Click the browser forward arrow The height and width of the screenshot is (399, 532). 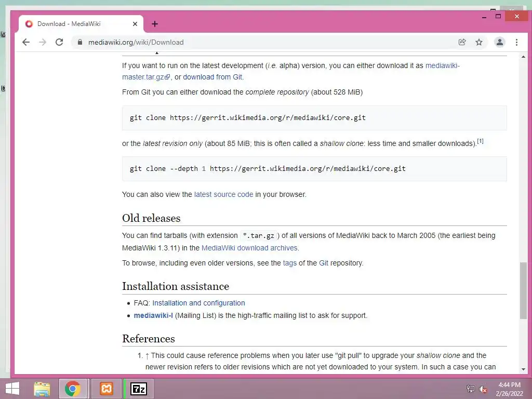pos(43,42)
